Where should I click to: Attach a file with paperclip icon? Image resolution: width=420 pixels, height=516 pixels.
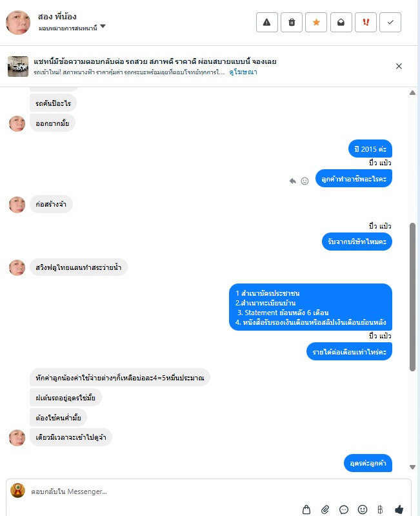325,510
